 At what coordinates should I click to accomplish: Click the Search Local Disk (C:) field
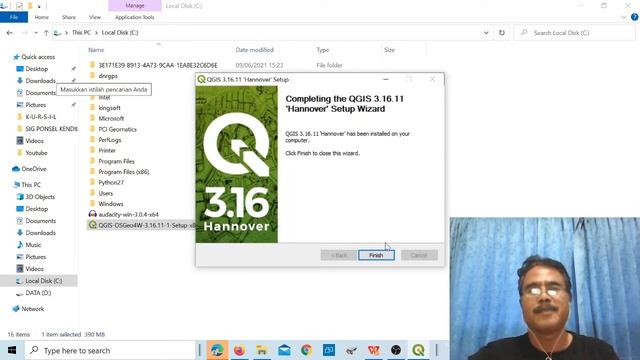(x=574, y=33)
